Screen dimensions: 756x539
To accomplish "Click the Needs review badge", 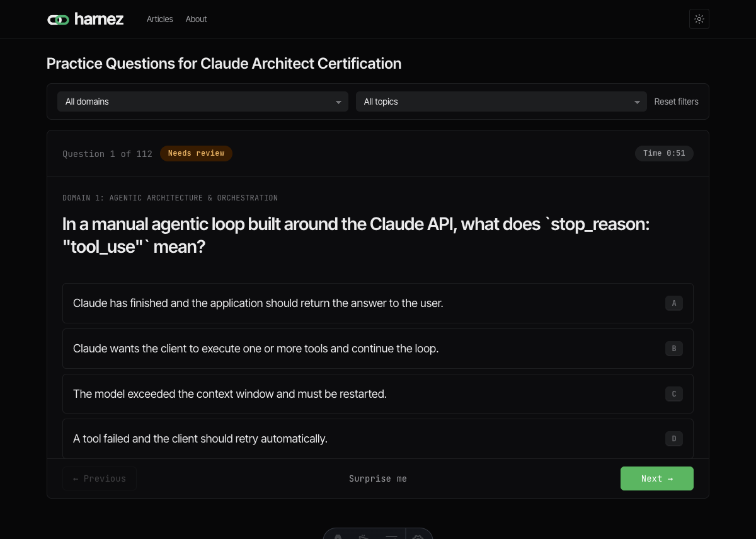I will click(196, 153).
